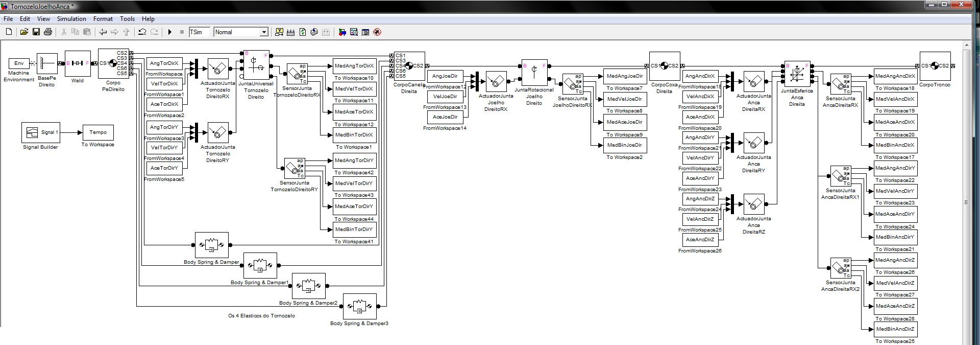Select the Machine Environment Env block

click(x=19, y=63)
